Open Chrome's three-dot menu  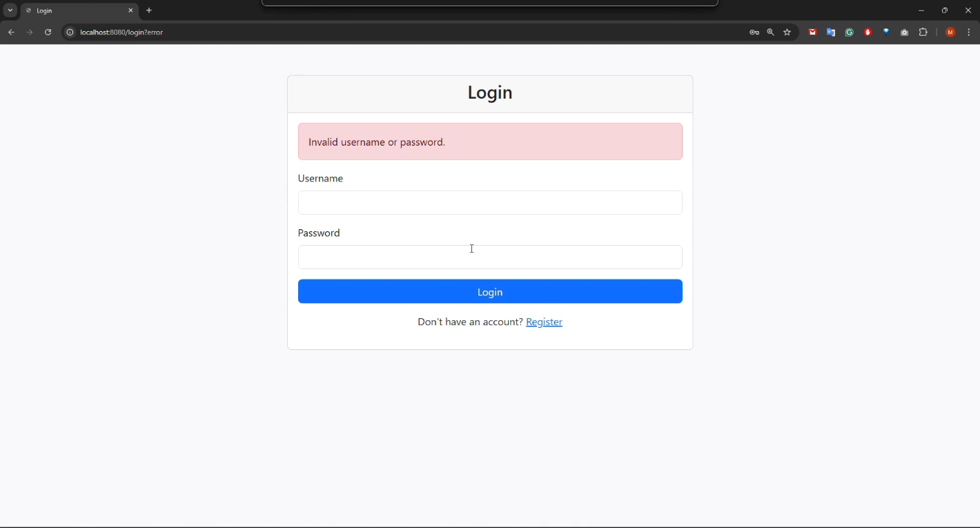(x=969, y=32)
